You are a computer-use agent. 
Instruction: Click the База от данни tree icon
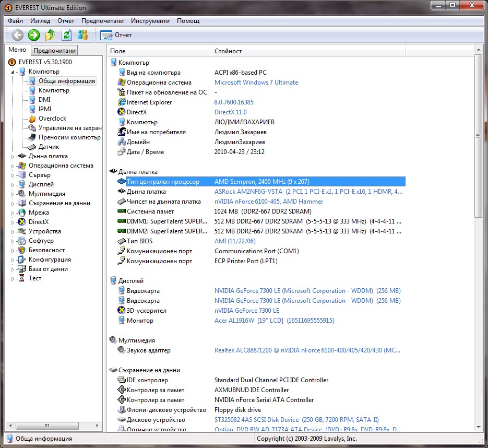pyautogui.click(x=22, y=269)
